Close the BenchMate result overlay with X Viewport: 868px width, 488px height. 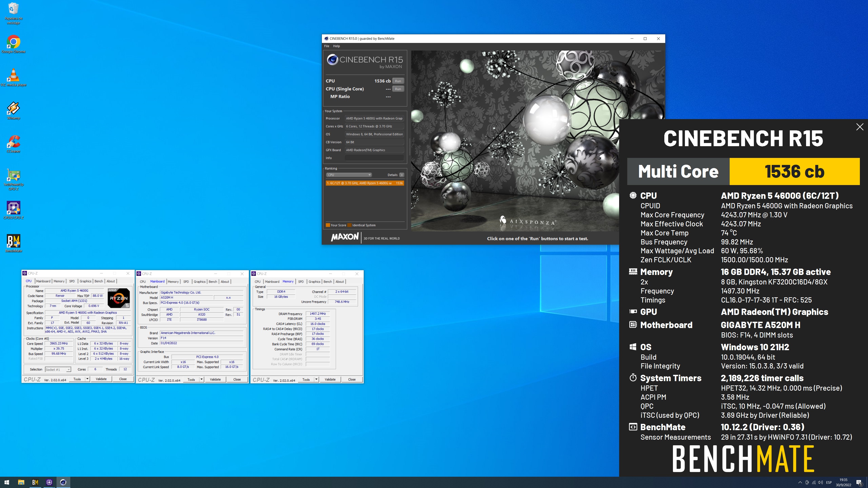(x=860, y=127)
